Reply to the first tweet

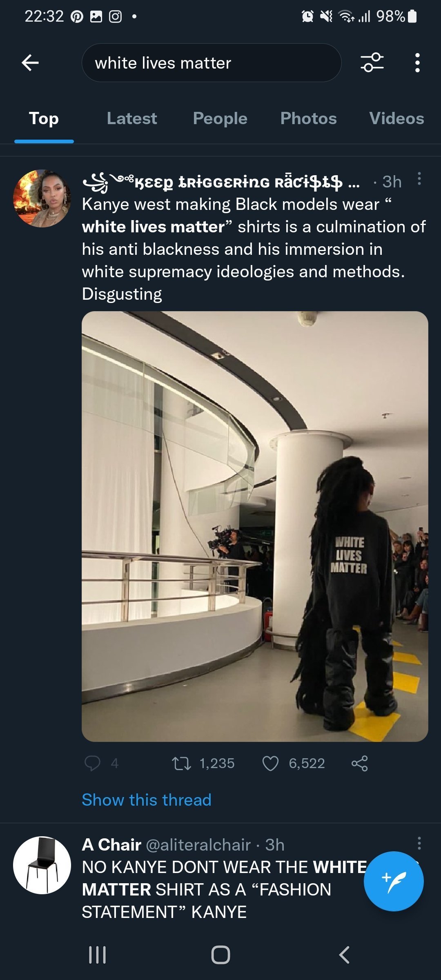point(92,763)
